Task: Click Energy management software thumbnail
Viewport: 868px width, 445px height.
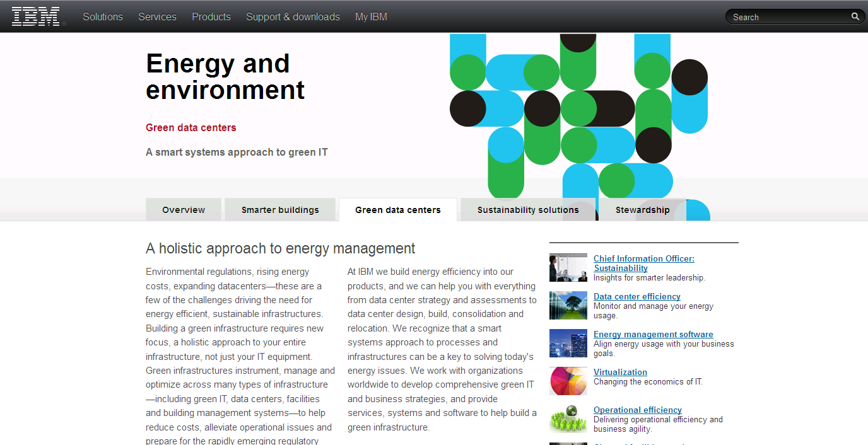Action: pos(568,344)
